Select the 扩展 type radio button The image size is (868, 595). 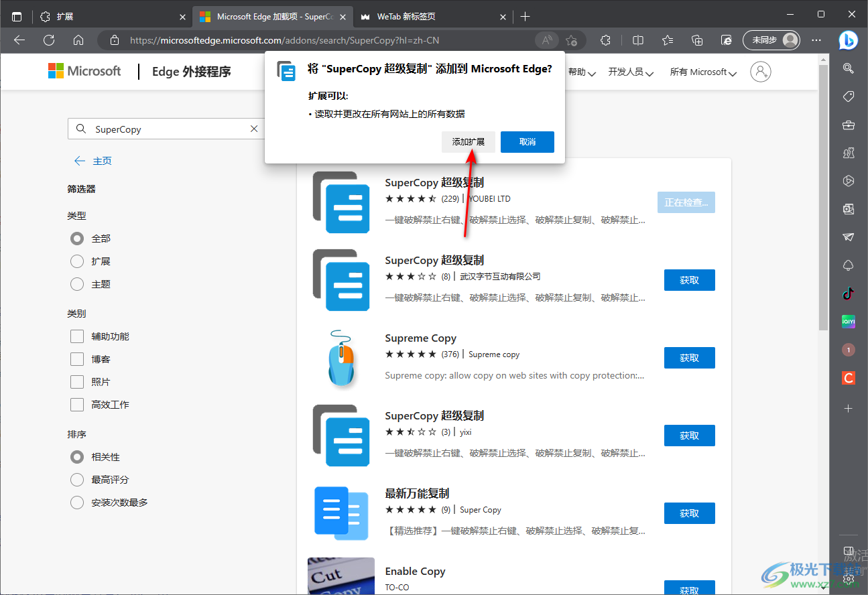click(x=77, y=261)
